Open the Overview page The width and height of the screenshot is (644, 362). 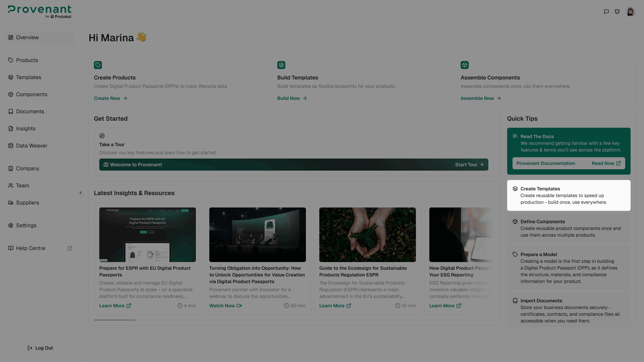pyautogui.click(x=40, y=38)
